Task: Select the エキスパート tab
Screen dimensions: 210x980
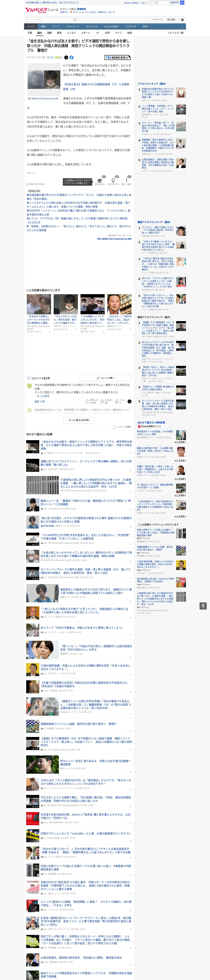Action: [x=72, y=27]
